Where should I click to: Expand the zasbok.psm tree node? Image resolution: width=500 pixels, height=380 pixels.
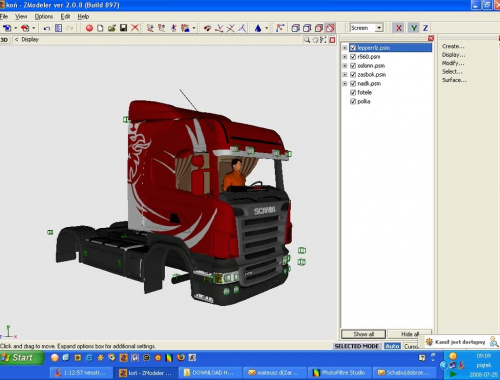click(x=345, y=75)
